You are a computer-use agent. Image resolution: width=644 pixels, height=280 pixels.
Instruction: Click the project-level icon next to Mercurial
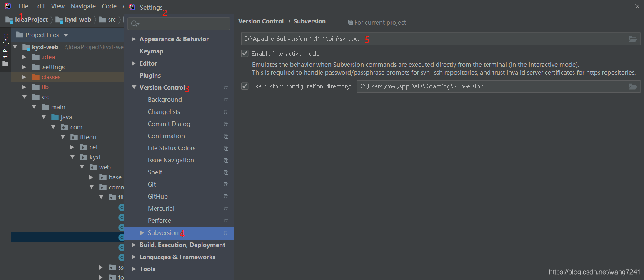(x=226, y=209)
